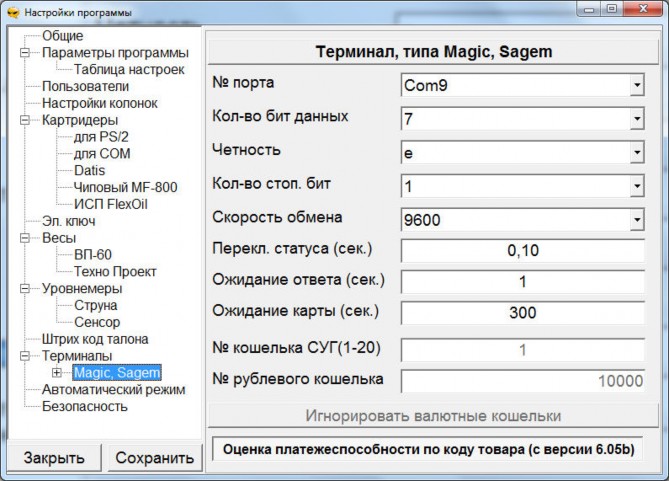
Task: Open the Четность dropdown arrow
Action: pos(637,152)
